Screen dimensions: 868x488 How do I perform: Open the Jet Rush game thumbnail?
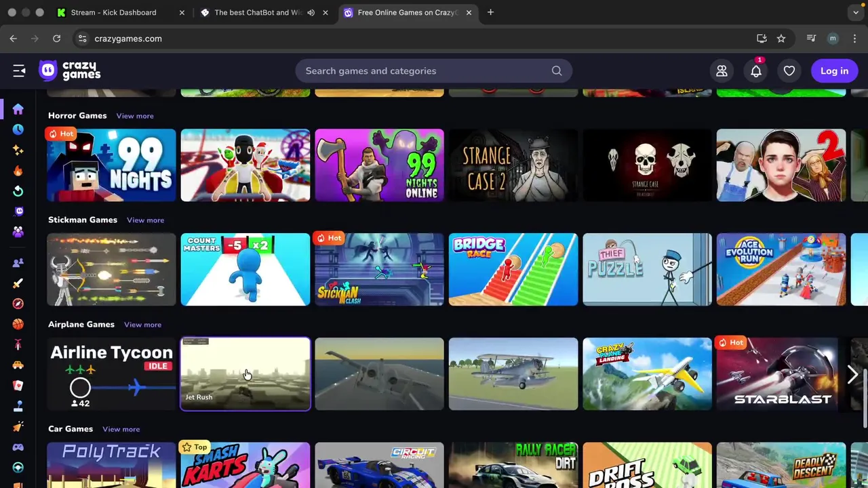[245, 374]
